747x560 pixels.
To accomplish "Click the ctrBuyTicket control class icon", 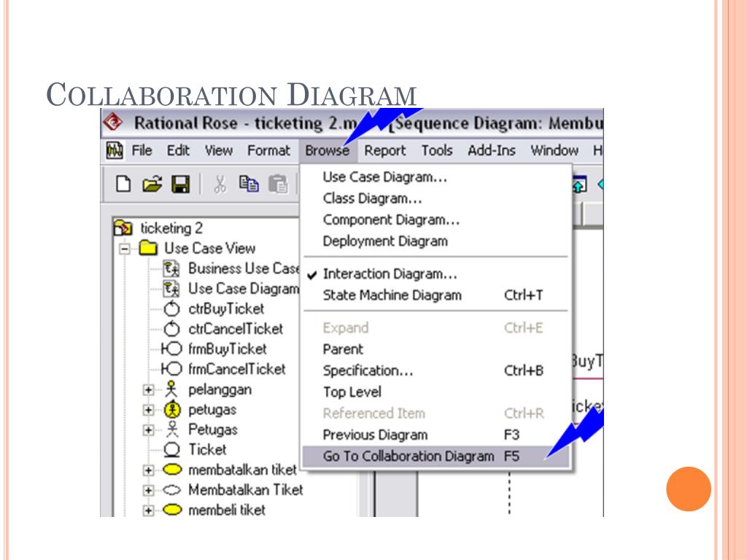I will [x=171, y=308].
